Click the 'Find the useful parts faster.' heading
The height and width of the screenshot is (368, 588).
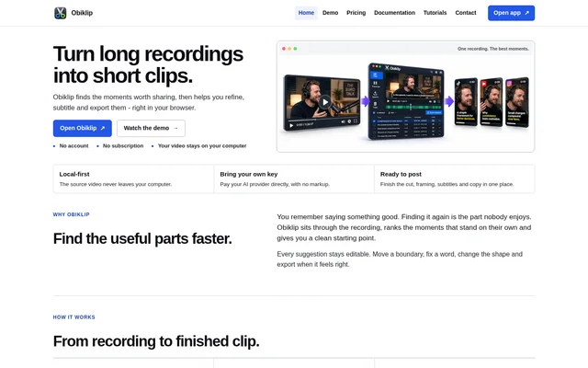click(142, 239)
